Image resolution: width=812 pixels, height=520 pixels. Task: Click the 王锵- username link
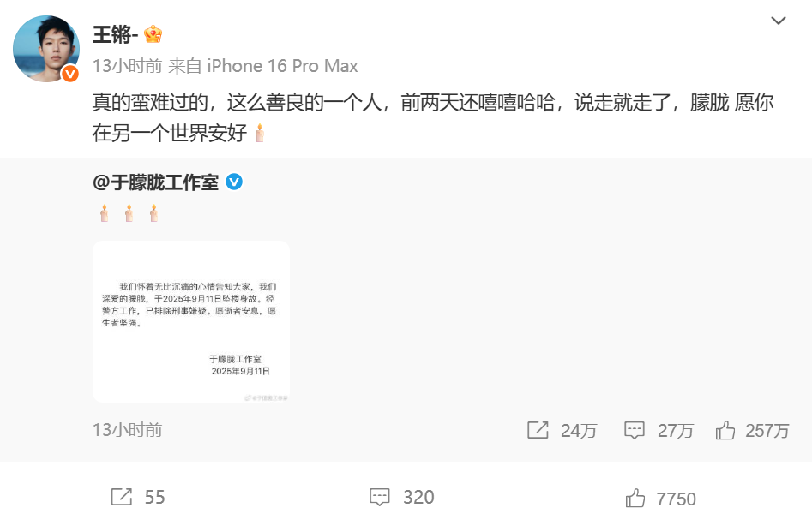point(115,34)
